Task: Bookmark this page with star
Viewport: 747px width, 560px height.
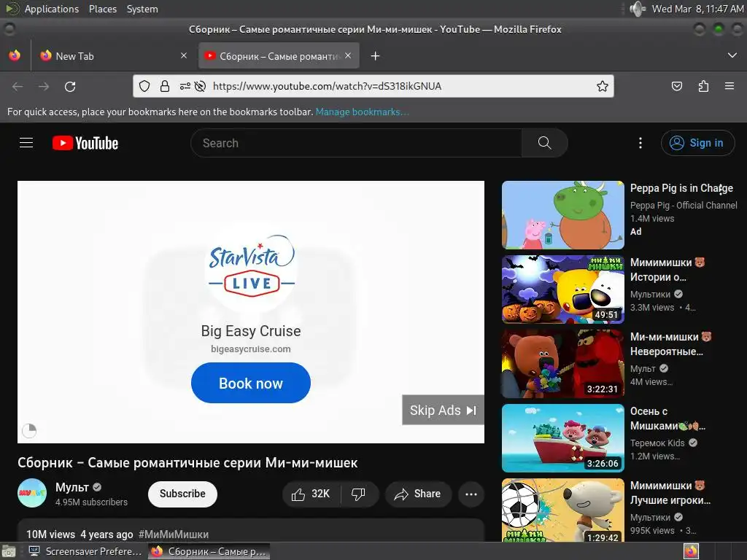Action: 602,86
